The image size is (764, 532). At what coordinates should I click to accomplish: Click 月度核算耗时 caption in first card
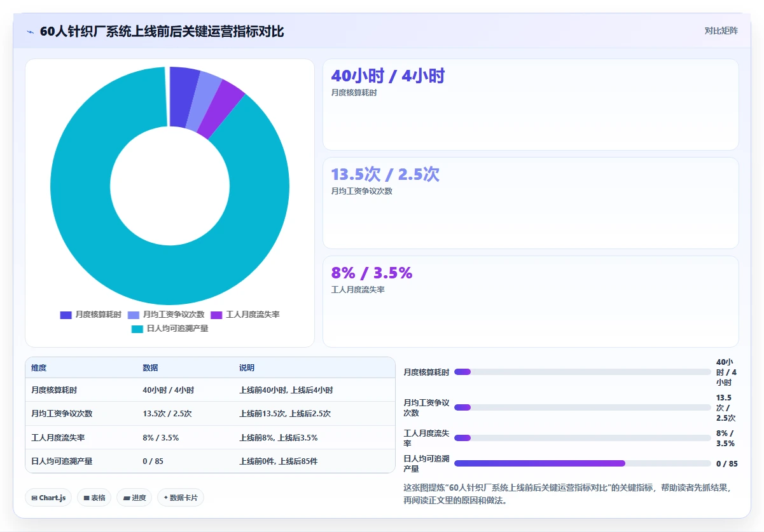[x=354, y=93]
